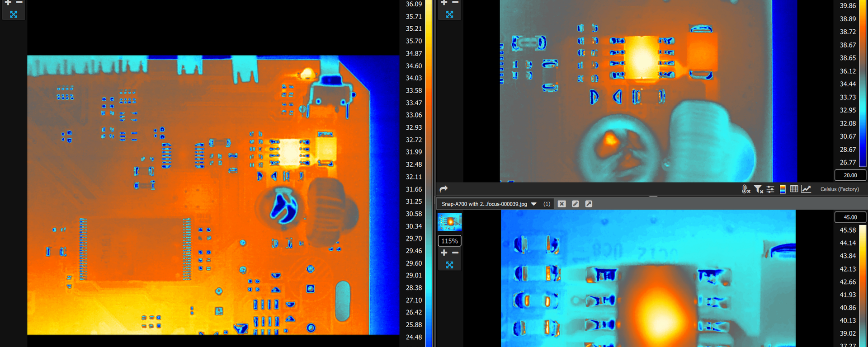Zoom out on the bottom-right thermal image
The width and height of the screenshot is (868, 347).
[x=455, y=253]
